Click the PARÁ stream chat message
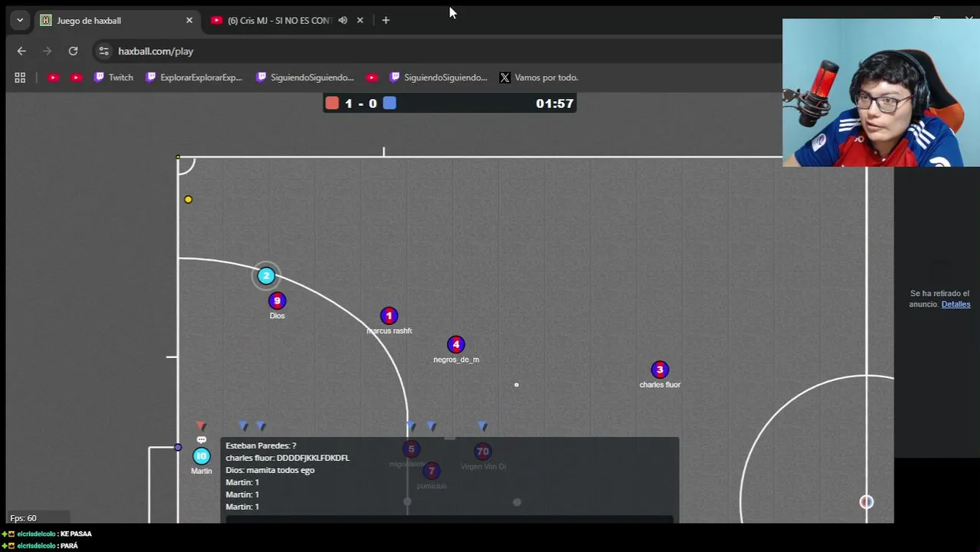The height and width of the screenshot is (552, 980). 69,546
